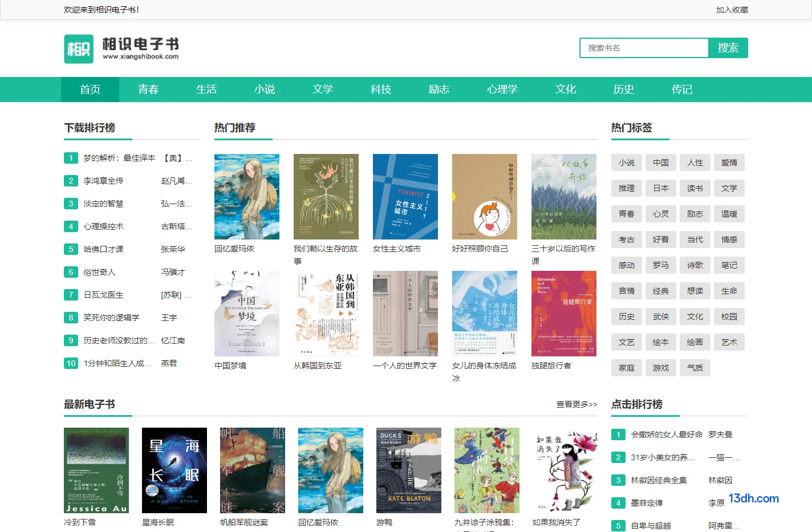
Task: Open 历史老师没教过的 ranking entry
Action: coord(119,340)
